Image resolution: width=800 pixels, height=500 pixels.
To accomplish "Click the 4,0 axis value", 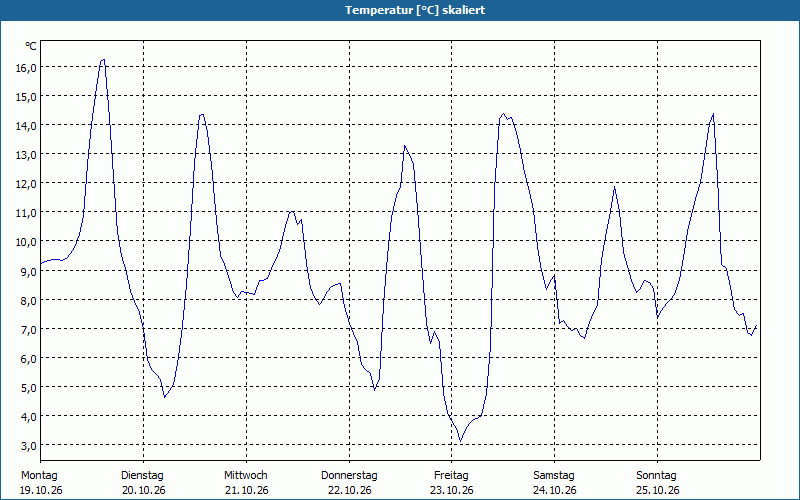I will (x=29, y=416).
